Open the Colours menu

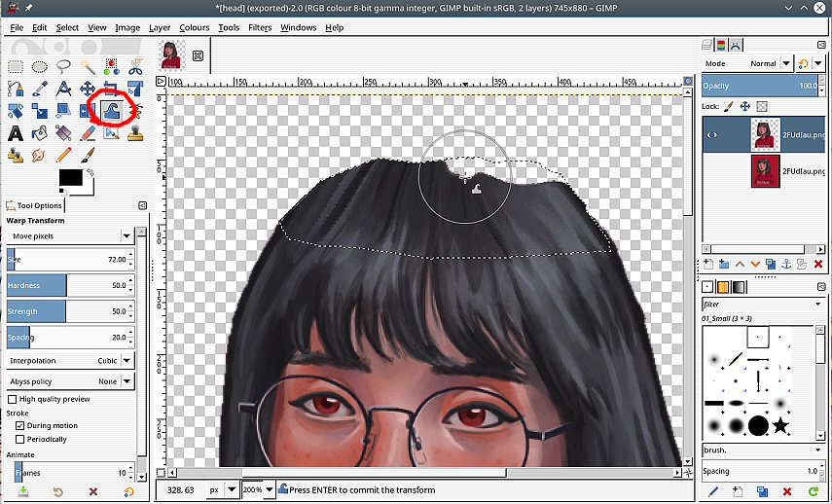pos(194,27)
